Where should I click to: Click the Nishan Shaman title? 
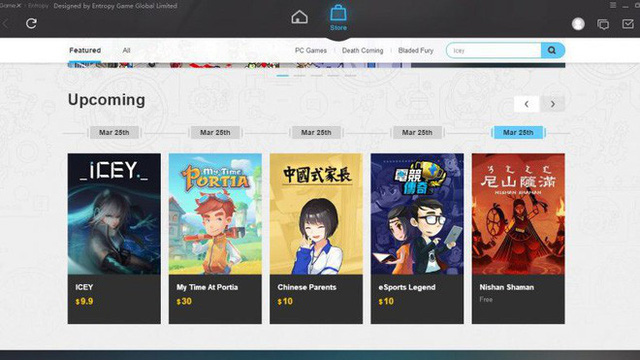pos(507,287)
